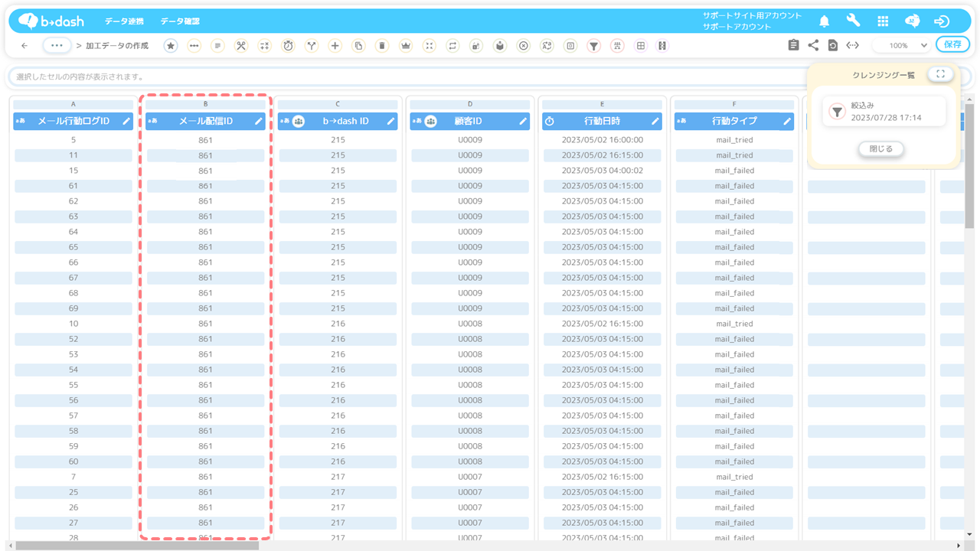
Task: Click the log ID cell 25
Action: tap(73, 492)
